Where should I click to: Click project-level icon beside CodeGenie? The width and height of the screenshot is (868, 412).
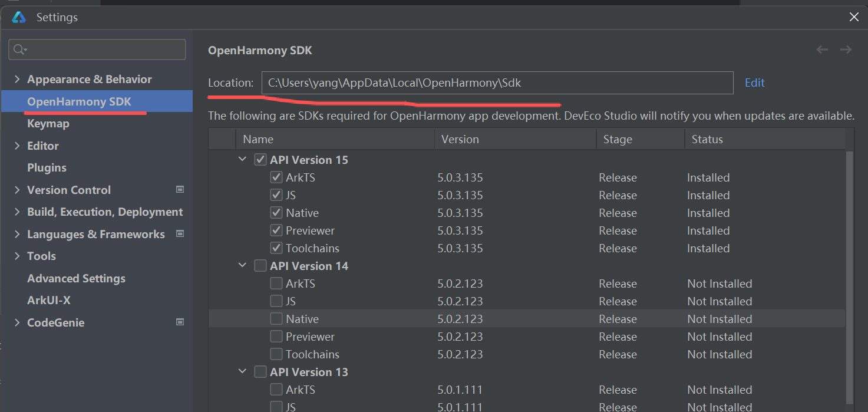pyautogui.click(x=180, y=322)
